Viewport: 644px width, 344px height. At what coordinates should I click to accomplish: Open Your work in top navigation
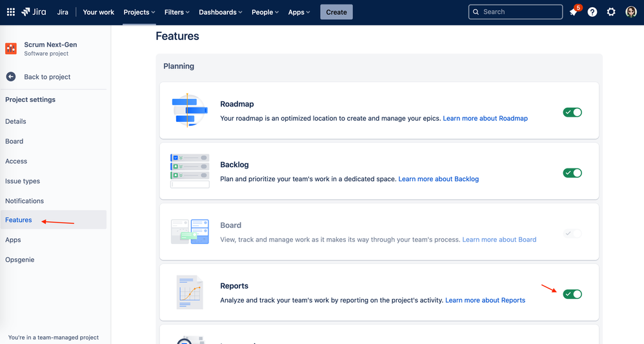pyautogui.click(x=99, y=12)
